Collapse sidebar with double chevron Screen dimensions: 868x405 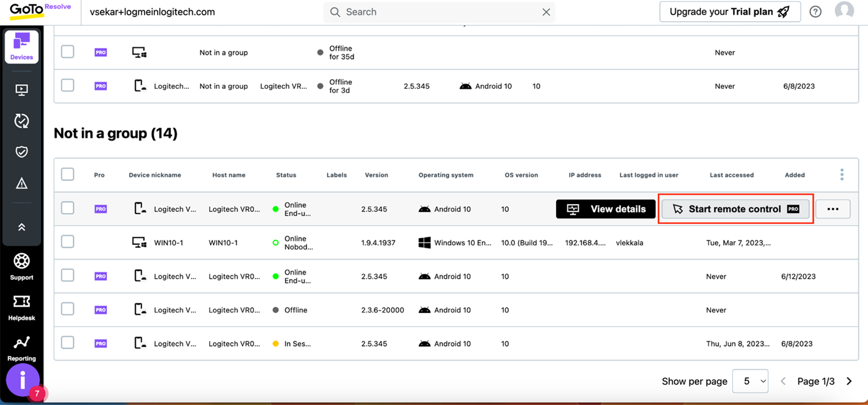tap(22, 227)
